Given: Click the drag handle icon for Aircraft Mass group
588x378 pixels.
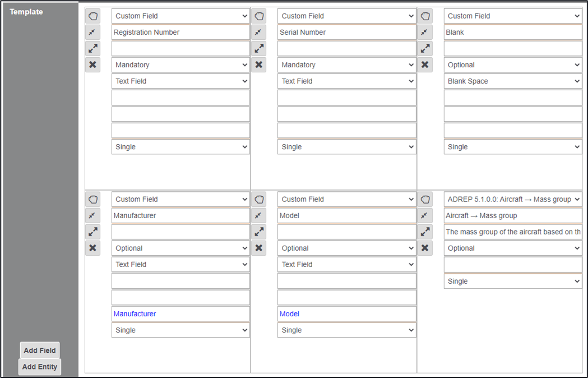Looking at the screenshot, I should (x=425, y=199).
